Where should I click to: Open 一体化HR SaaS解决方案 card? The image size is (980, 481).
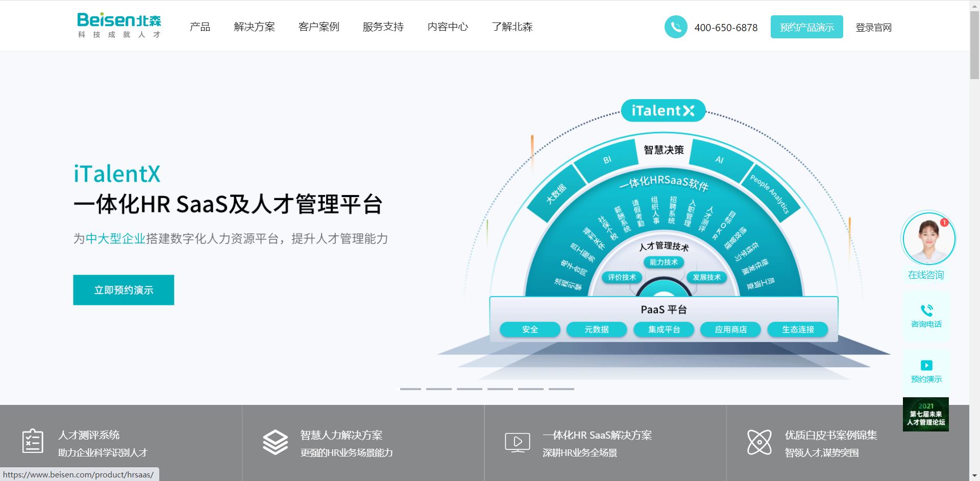point(605,443)
